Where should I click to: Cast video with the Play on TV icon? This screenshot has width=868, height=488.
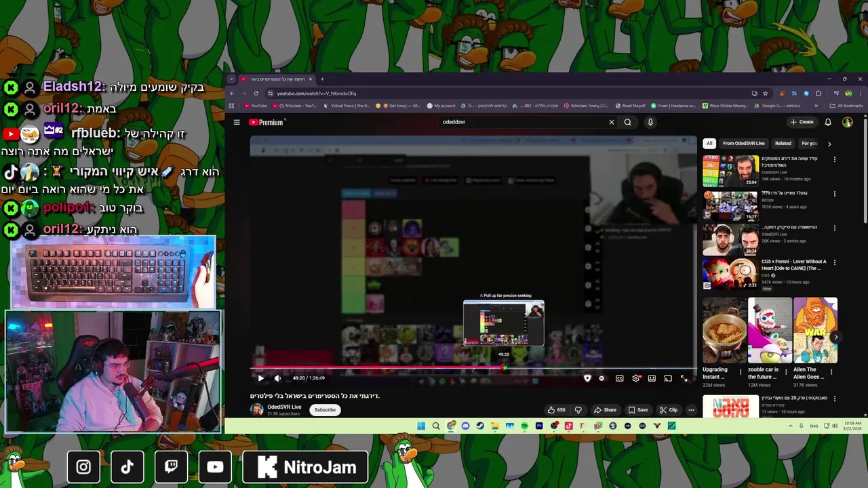coord(668,378)
